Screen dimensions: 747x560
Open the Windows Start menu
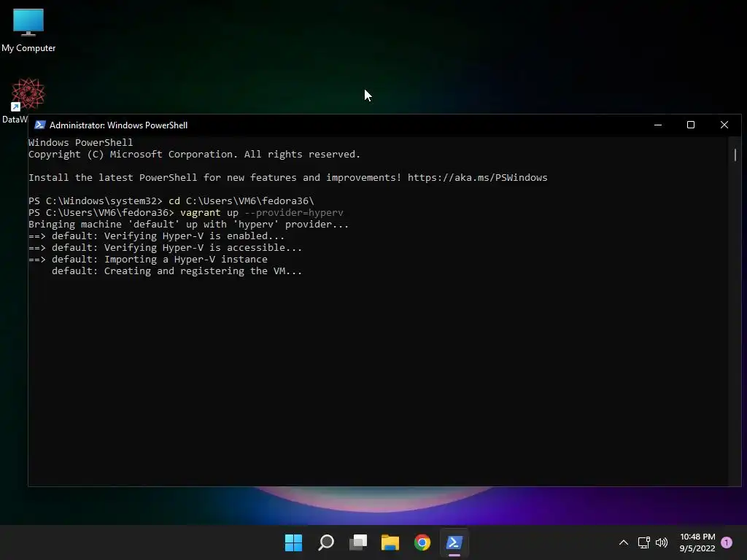tap(293, 542)
